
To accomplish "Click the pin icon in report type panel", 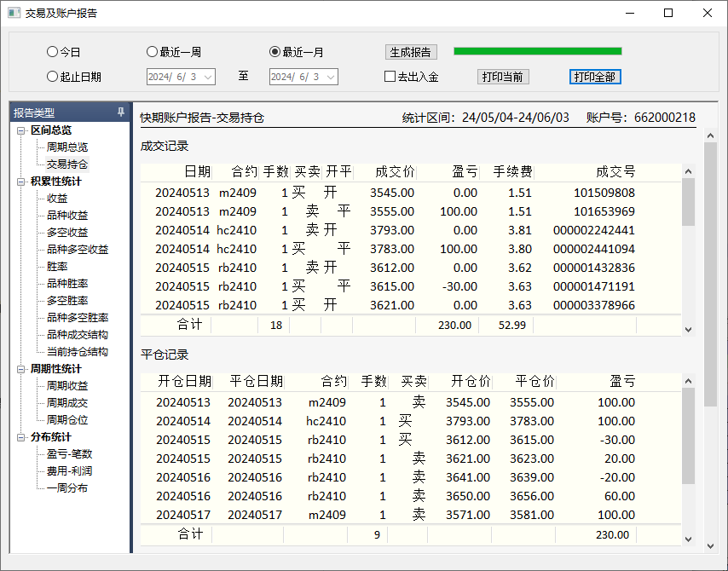I will pos(121,112).
